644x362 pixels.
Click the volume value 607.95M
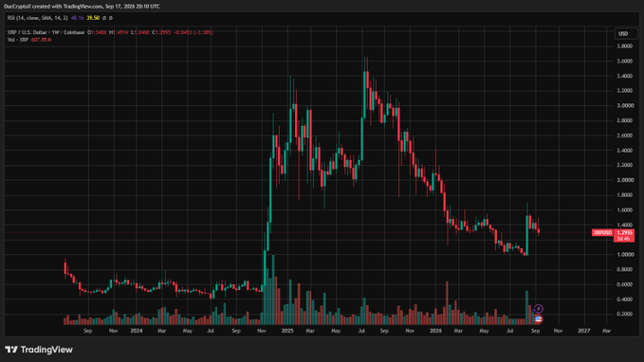pyautogui.click(x=42, y=40)
